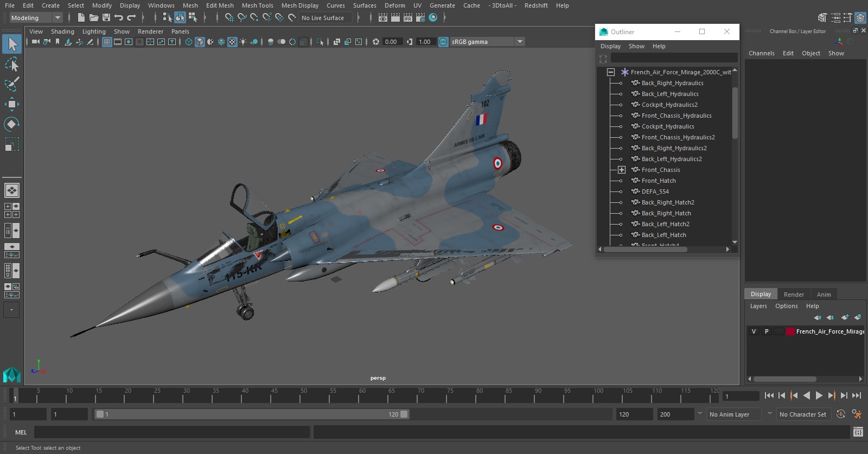Go to start of playback range

coord(769,395)
